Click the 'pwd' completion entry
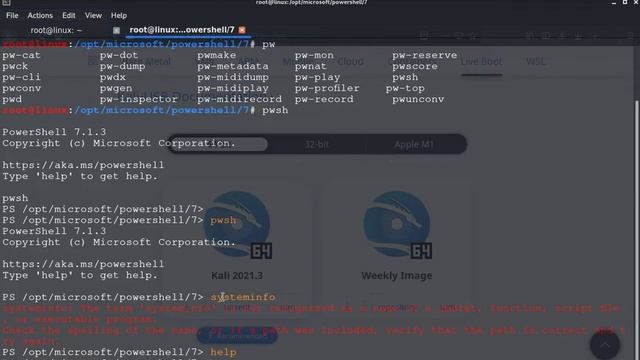Screen dimensions: 640x360 tap(12, 99)
